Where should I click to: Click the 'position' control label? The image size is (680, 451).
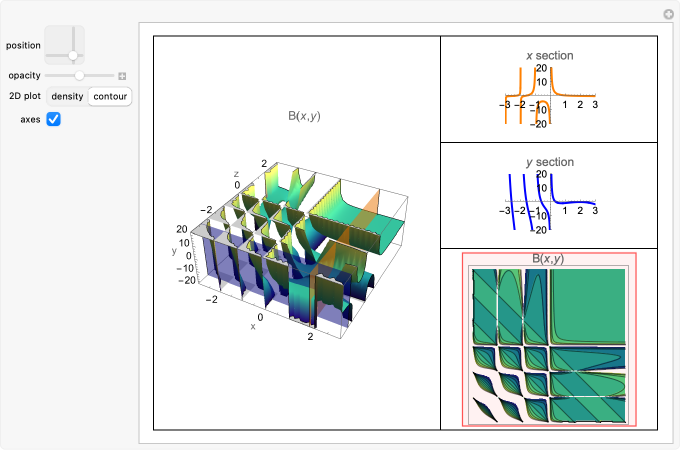pyautogui.click(x=23, y=45)
